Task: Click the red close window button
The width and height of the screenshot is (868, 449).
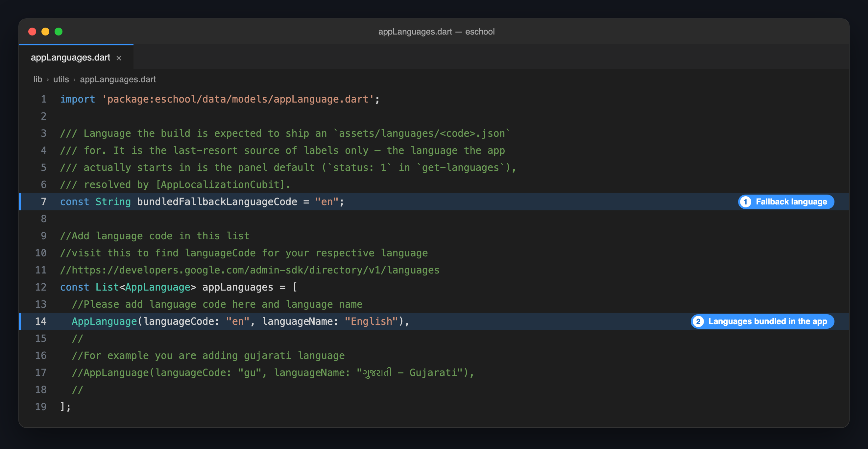Action: pyautogui.click(x=32, y=32)
